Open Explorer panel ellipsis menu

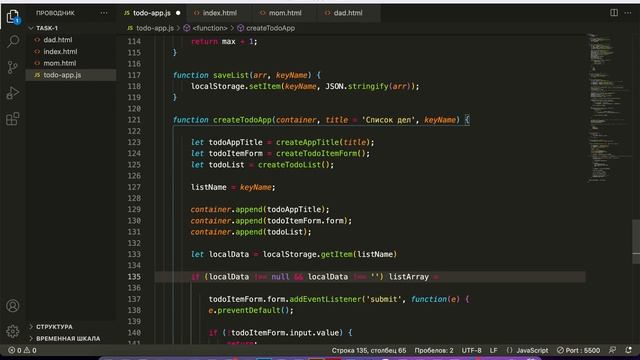[x=104, y=13]
